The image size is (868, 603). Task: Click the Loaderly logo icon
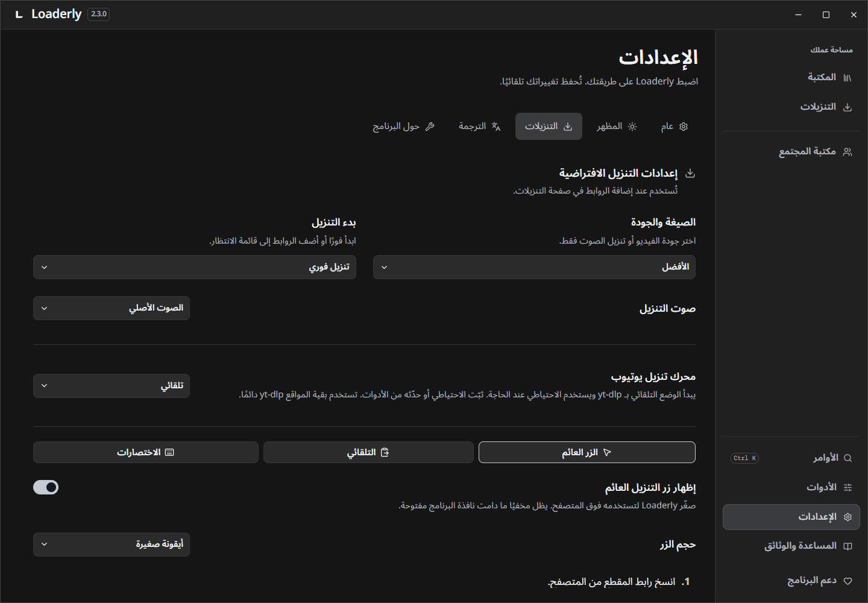tap(19, 14)
